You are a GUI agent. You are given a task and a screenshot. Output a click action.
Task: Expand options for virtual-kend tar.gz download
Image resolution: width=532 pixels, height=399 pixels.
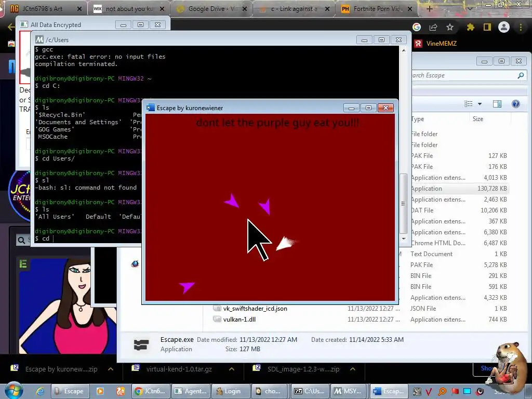coord(232,369)
